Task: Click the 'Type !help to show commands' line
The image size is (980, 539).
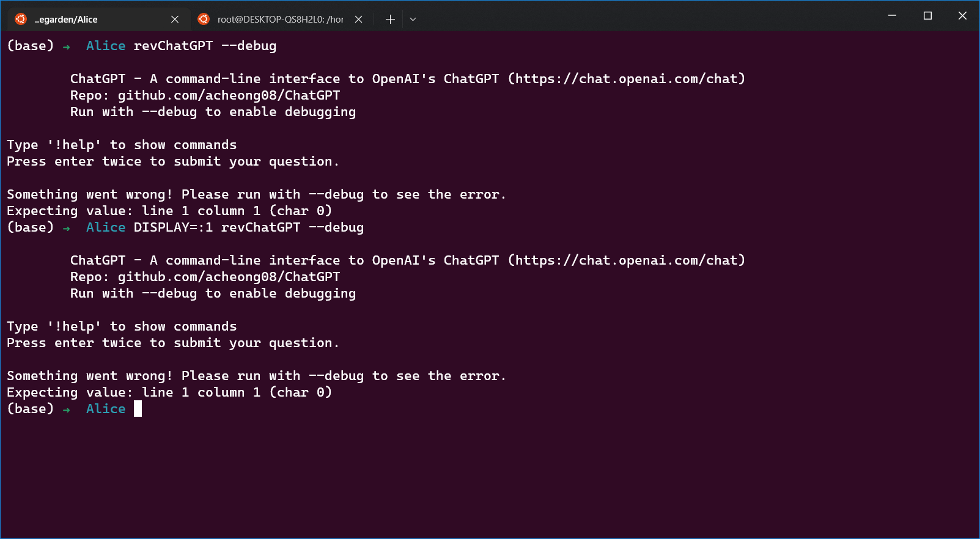Action: (x=121, y=144)
